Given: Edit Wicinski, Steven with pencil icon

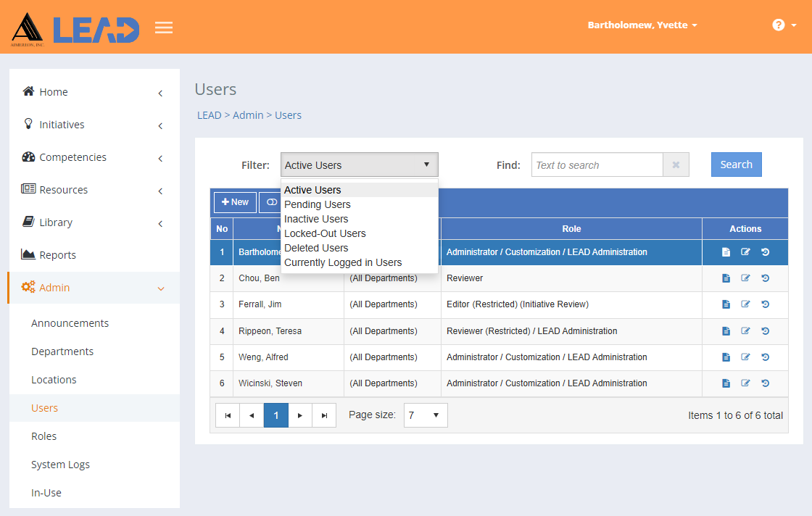Looking at the screenshot, I should [746, 383].
